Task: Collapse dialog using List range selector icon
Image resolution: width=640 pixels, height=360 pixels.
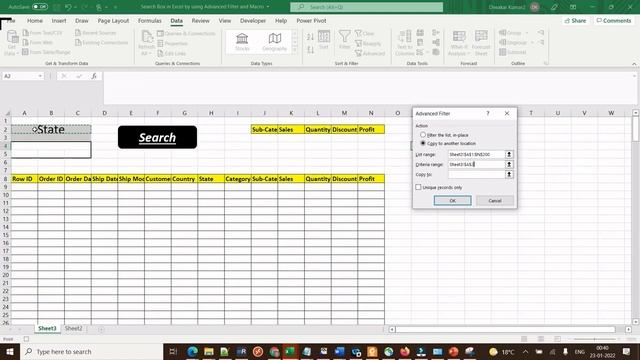Action: [x=509, y=154]
